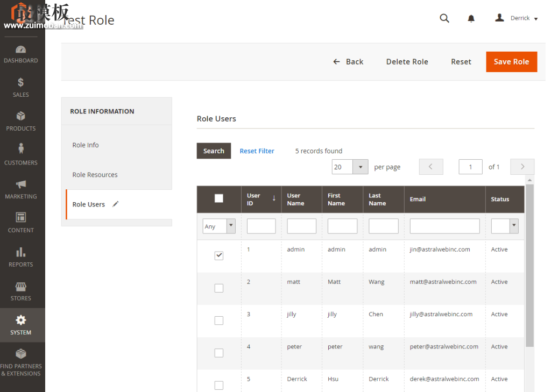Click the jin@astralwebinc.com email cell

coord(440,250)
